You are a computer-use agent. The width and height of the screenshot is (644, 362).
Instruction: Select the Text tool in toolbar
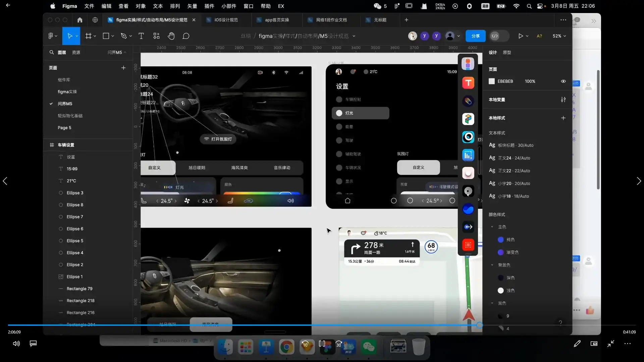141,36
